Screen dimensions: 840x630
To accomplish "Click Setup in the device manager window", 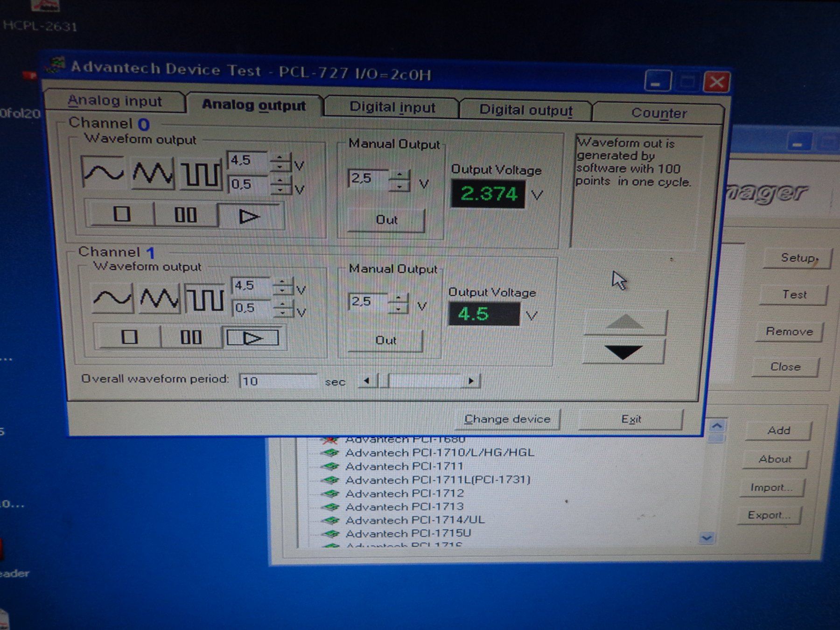I will click(x=798, y=258).
